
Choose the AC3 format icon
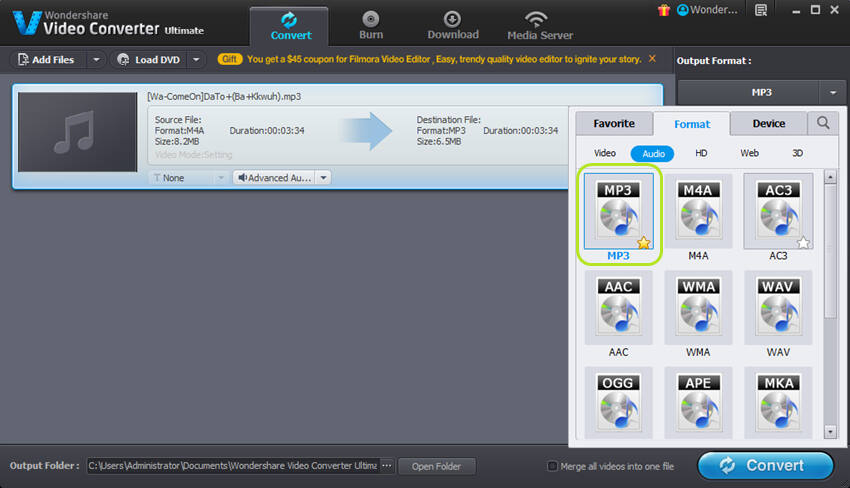(778, 211)
